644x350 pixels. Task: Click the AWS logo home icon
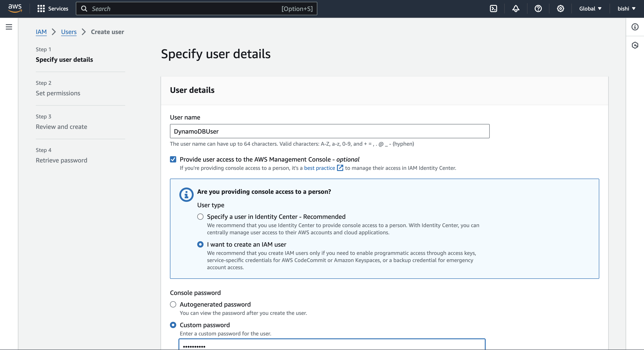(15, 8)
